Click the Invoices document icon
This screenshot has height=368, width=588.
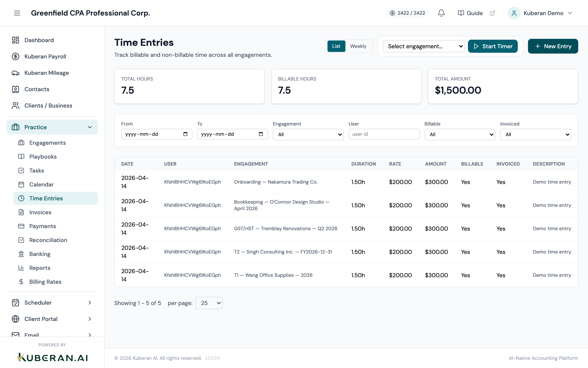[21, 212]
